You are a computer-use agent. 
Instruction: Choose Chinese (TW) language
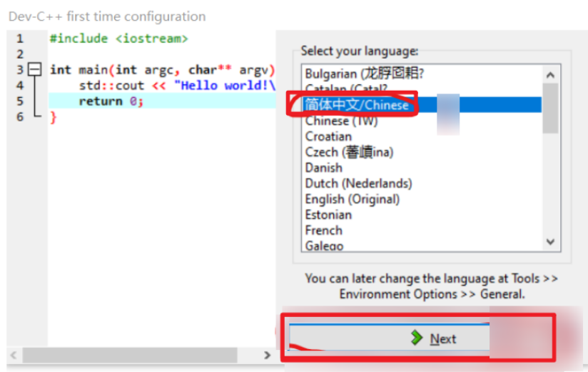click(x=422, y=121)
